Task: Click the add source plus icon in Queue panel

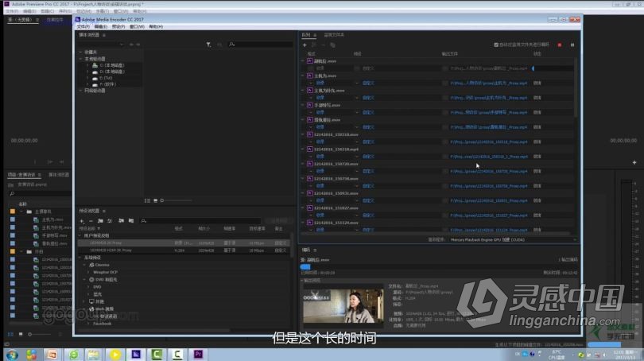Action: (x=304, y=45)
